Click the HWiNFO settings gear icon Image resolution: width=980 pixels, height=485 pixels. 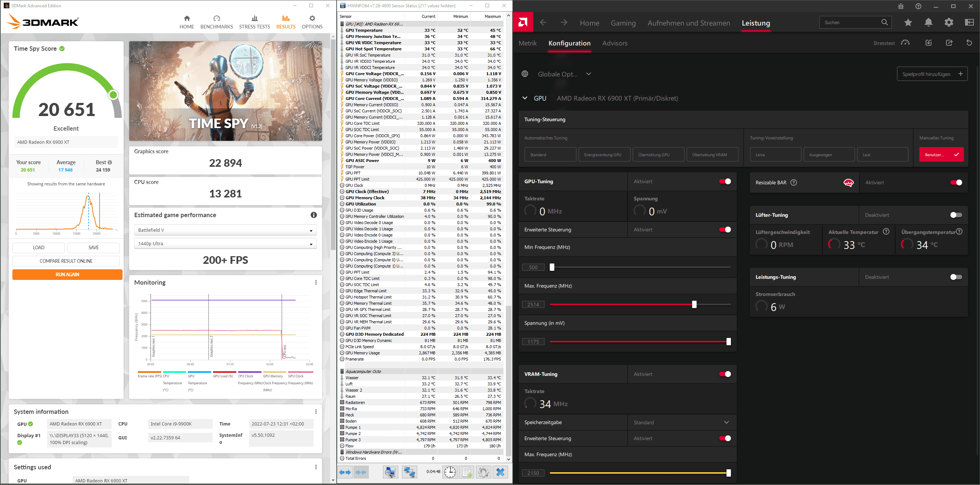pos(483,472)
